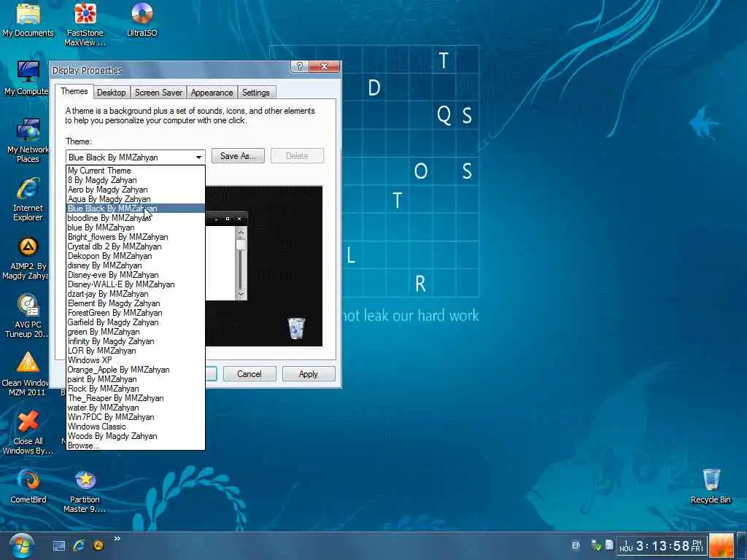Select paint By MMZahyan theme
747x560 pixels.
[135, 379]
